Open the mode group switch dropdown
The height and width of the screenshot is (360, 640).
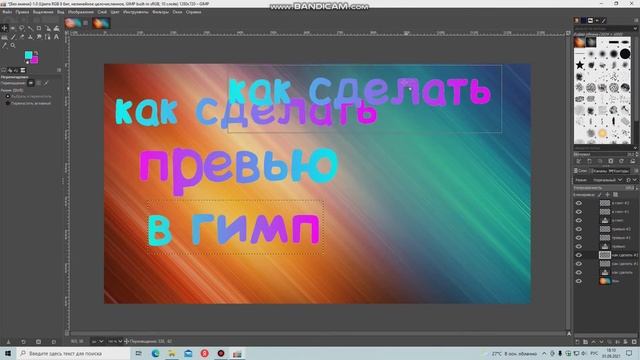pos(632,180)
